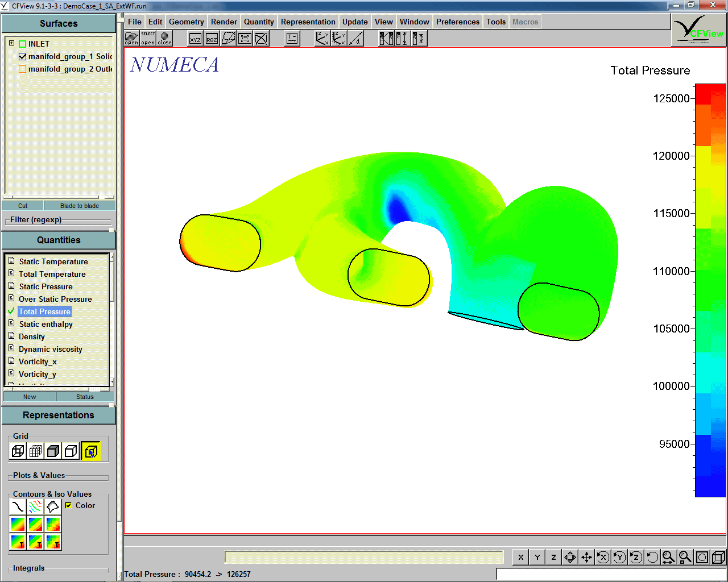Select the solid grid representation icon
Image resolution: width=728 pixels, height=582 pixels.
pyautogui.click(x=52, y=451)
